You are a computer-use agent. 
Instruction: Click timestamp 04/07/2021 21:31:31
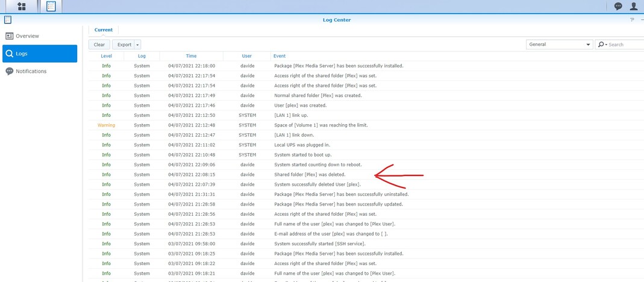point(192,194)
